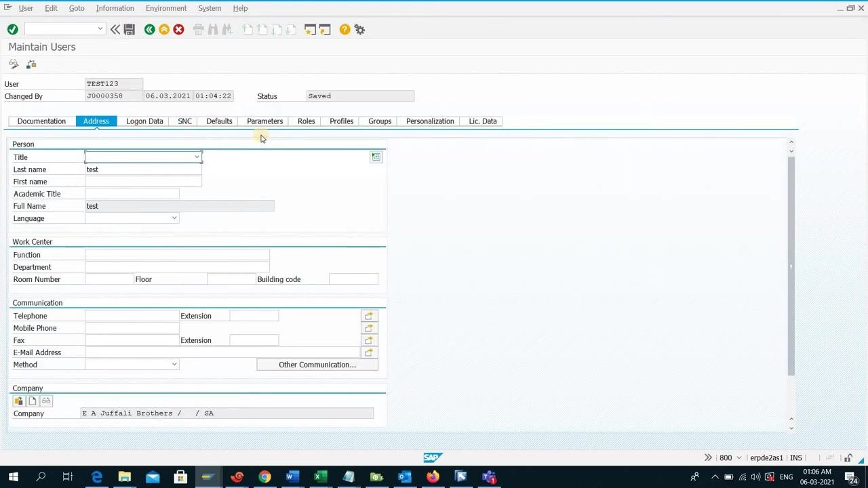Select the Parameters tab
868x488 pixels.
point(265,121)
